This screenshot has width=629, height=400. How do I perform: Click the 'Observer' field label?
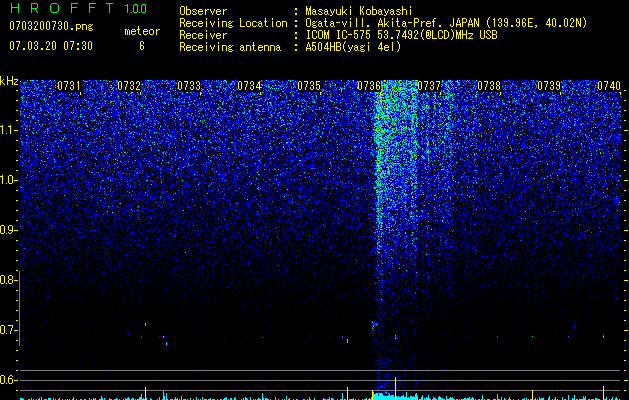pyautogui.click(x=203, y=11)
